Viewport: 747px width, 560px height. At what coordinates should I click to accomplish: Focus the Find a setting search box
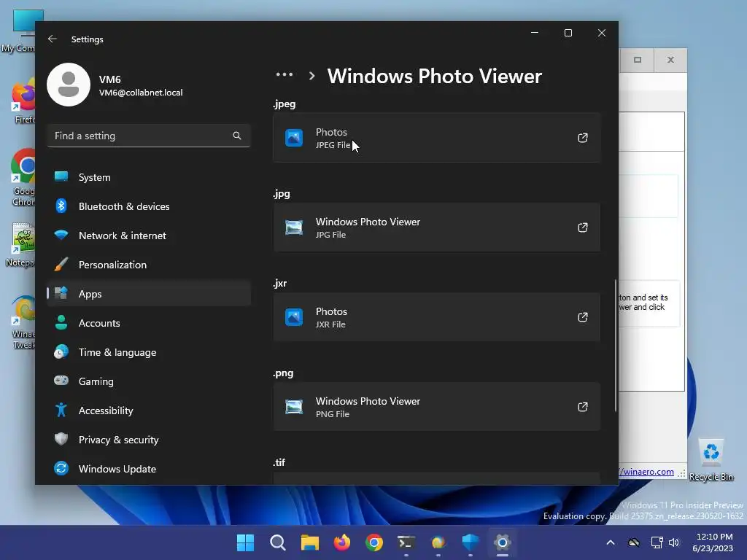click(x=149, y=136)
